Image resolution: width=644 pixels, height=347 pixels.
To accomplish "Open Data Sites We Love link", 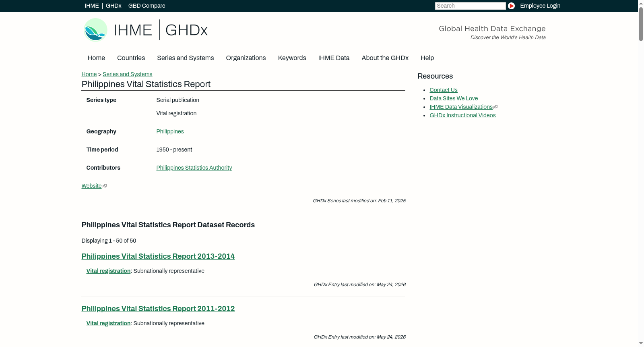I will (x=454, y=98).
